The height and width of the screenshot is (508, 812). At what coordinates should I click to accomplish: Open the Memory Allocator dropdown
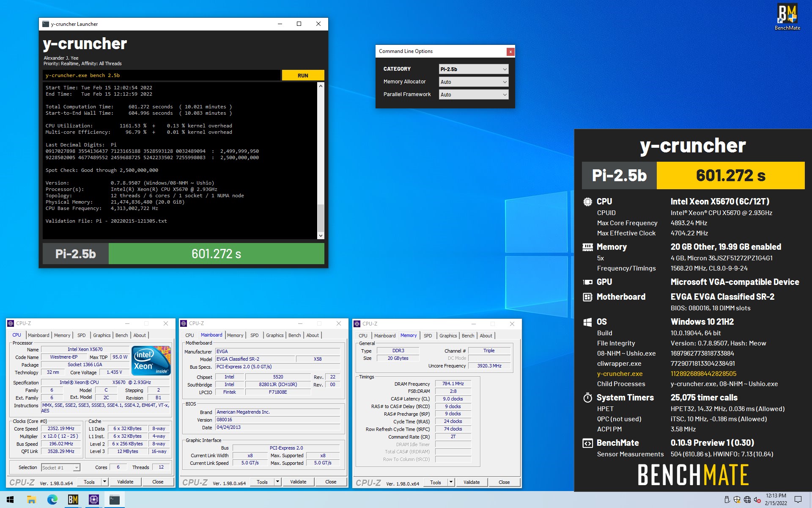pos(473,82)
